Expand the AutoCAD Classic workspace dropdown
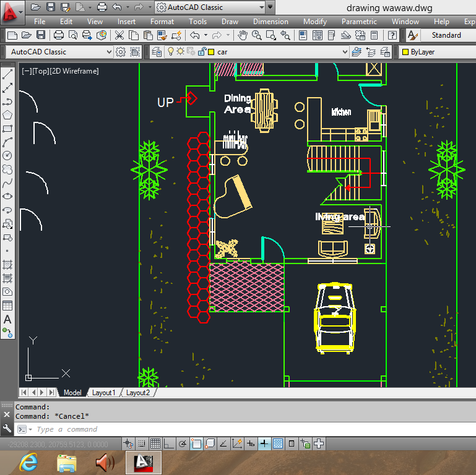 (x=109, y=52)
